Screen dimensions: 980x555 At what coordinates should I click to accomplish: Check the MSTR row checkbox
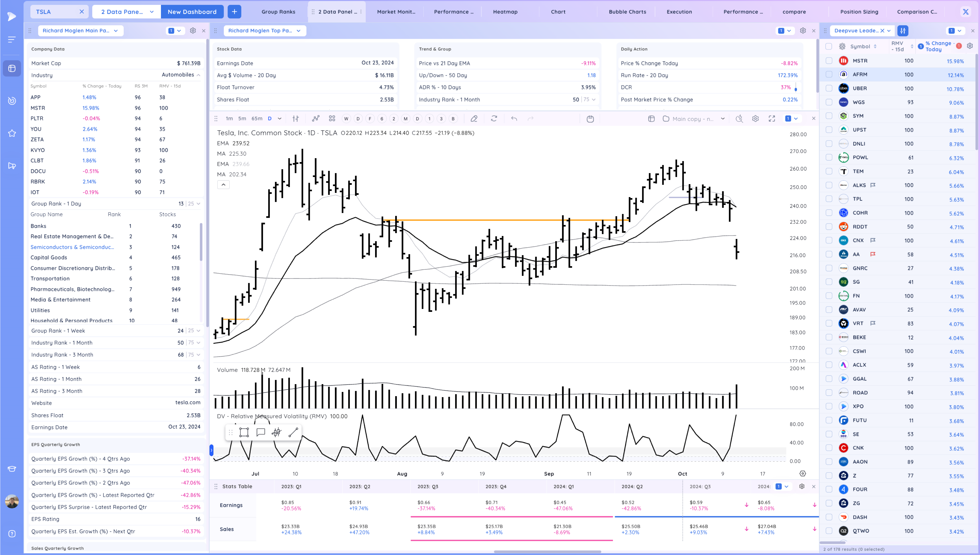tap(829, 61)
